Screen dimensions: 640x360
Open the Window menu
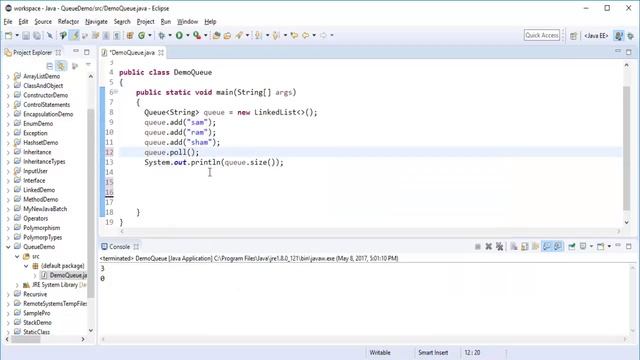(187, 22)
